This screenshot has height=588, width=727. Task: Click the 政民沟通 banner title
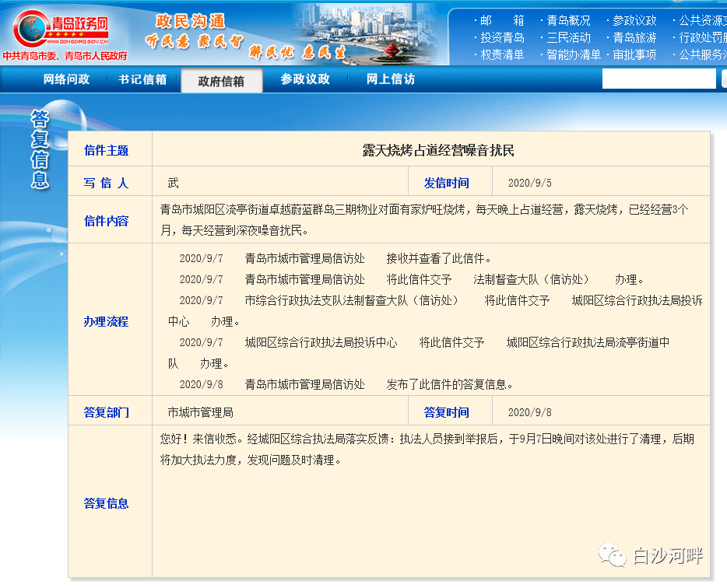click(190, 21)
